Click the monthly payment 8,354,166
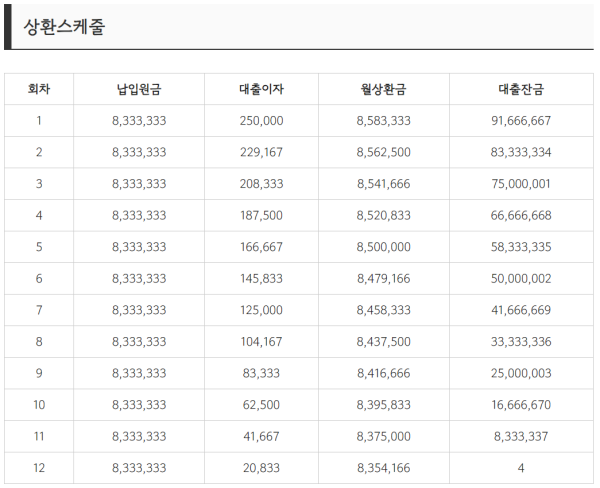The image size is (600, 488). point(383,468)
